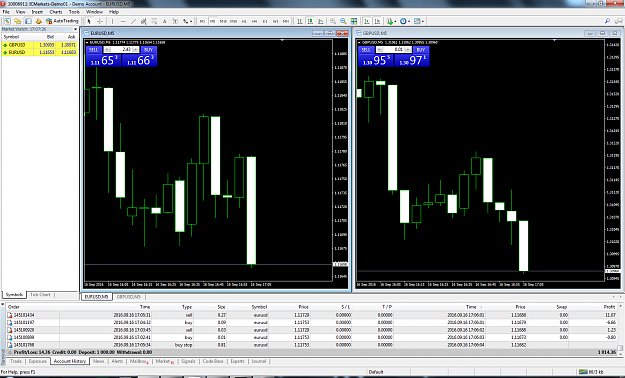Image resolution: width=625 pixels, height=378 pixels.
Task: Click the Tile Windows icon
Action: [x=354, y=21]
